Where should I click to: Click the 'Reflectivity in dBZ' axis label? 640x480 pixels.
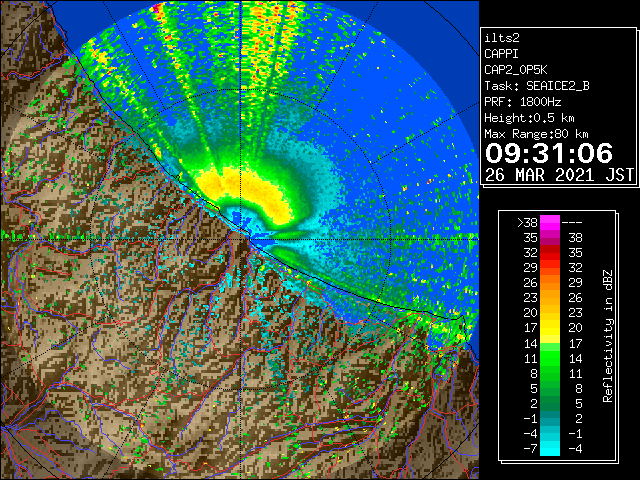click(608, 336)
